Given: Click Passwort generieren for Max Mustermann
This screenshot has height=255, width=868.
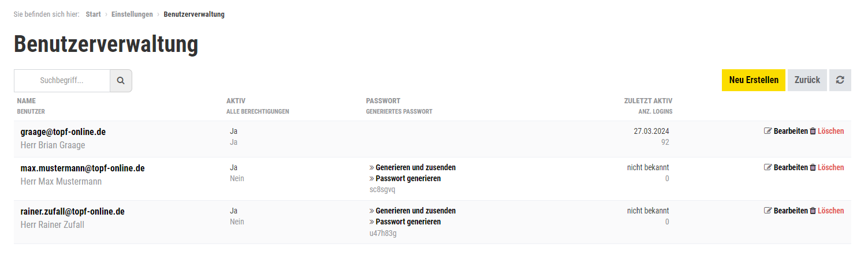Looking at the screenshot, I should click(x=408, y=179).
